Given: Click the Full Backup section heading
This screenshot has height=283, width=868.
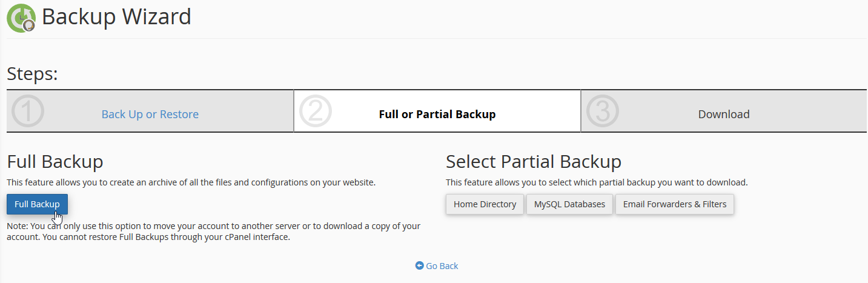Looking at the screenshot, I should 55,162.
